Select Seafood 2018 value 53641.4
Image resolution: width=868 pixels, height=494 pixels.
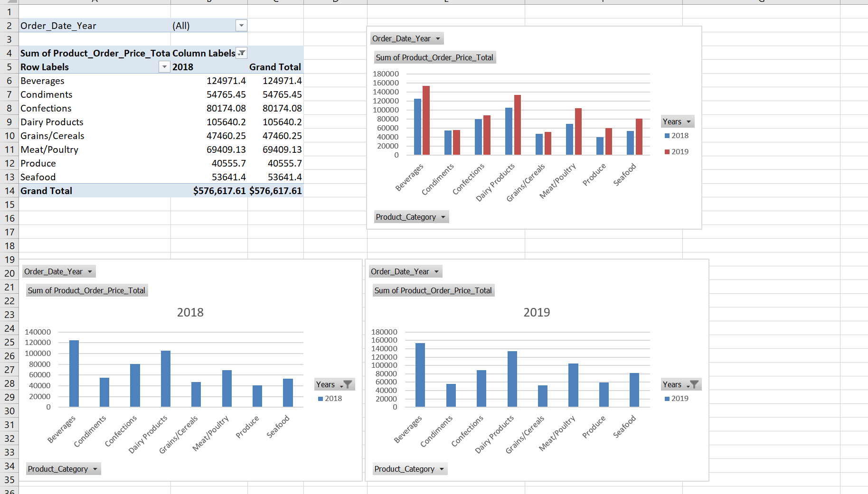[209, 177]
